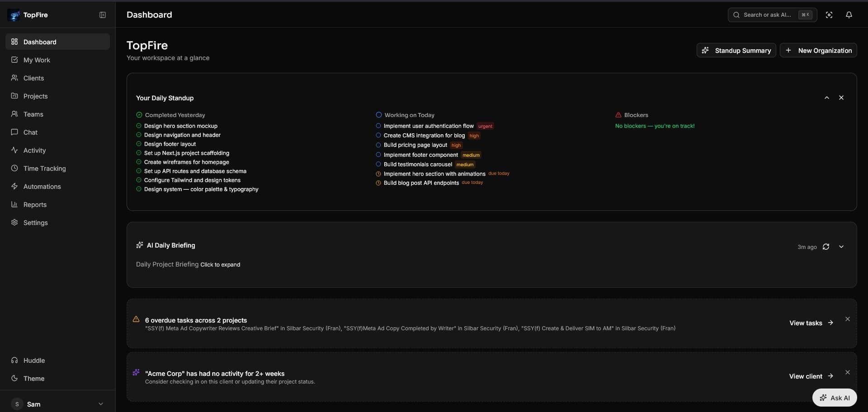Collapse the sidebar using the panel icon
Image resolution: width=868 pixels, height=412 pixels.
(103, 15)
